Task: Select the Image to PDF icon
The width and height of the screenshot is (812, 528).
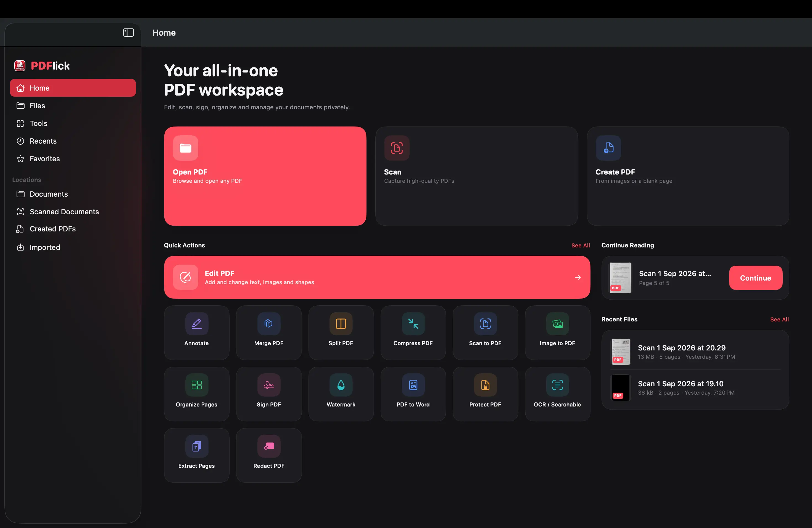Action: (x=557, y=323)
